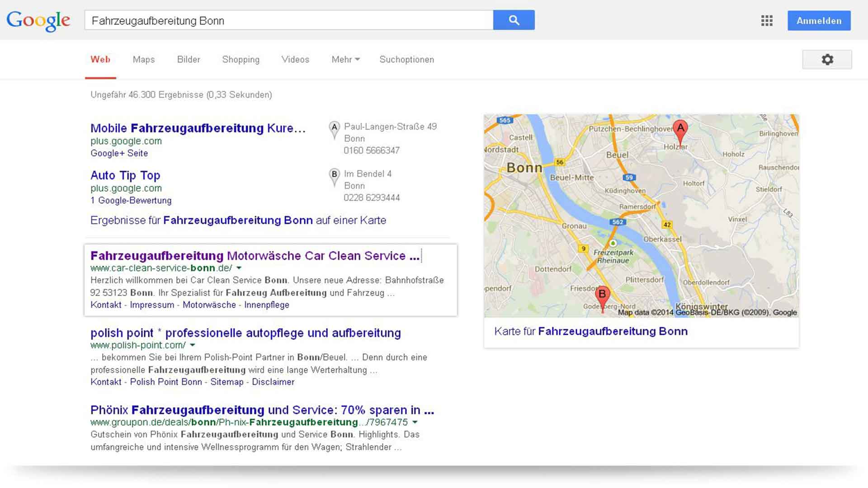Click the blue search magnifier button

pos(514,20)
